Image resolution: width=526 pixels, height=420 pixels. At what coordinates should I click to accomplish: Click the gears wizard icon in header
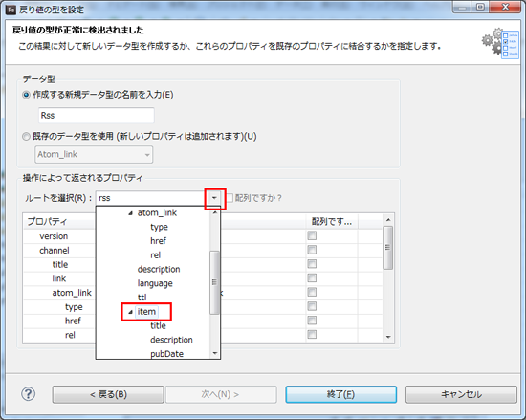(500, 44)
